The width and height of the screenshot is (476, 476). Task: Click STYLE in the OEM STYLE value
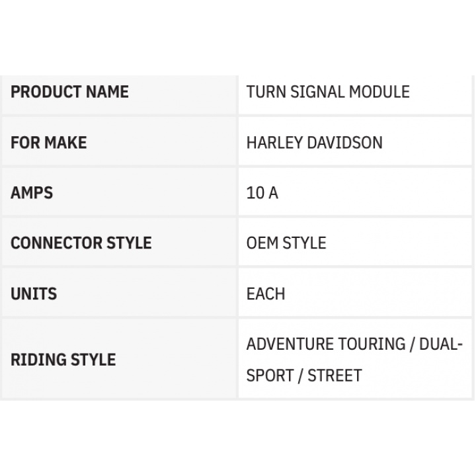304,243
